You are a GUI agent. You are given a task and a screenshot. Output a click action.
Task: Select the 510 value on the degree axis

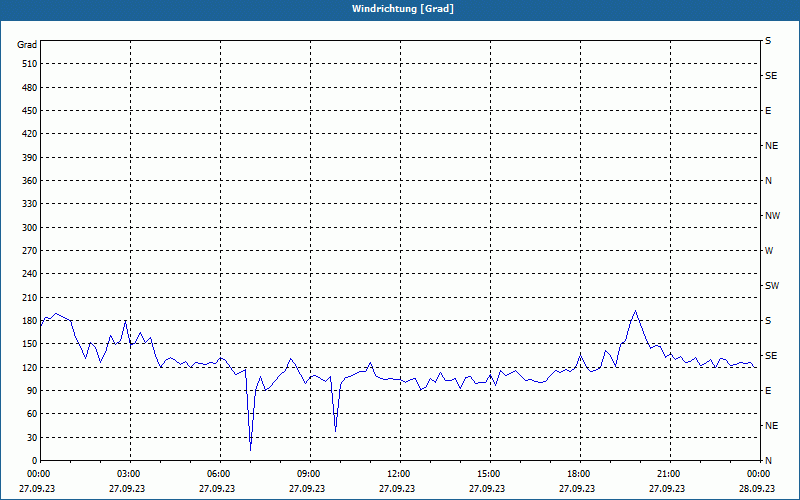coord(30,64)
